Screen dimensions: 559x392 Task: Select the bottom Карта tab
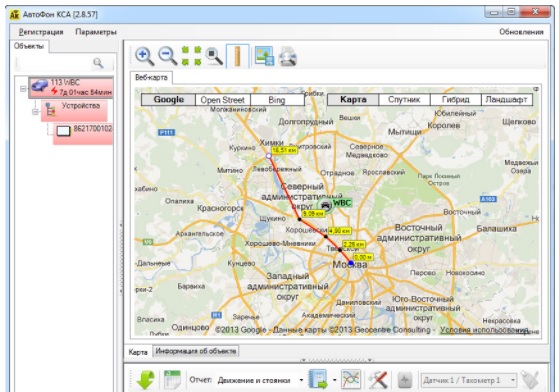(x=138, y=352)
